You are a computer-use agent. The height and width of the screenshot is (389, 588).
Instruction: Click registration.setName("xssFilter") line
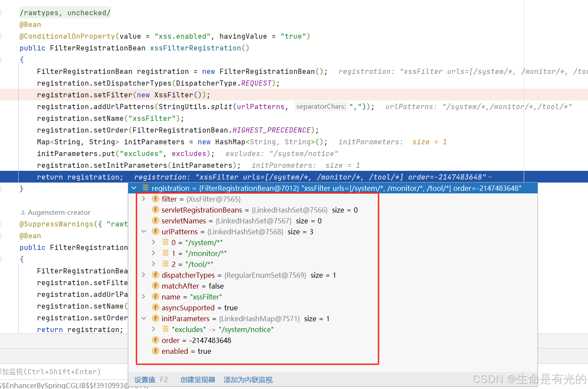(111, 118)
